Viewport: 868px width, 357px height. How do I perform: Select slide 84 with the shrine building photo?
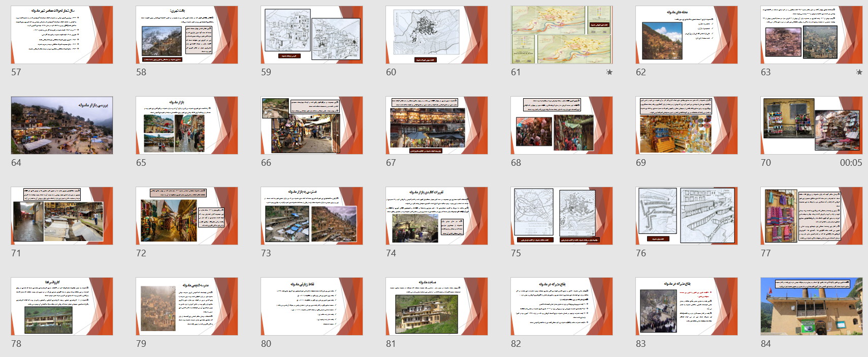(x=812, y=306)
